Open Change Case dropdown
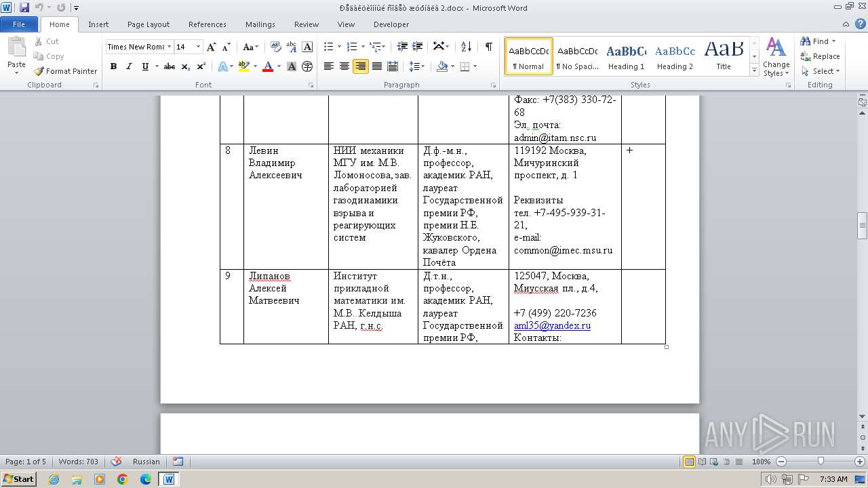The width and height of the screenshot is (868, 488). 250,47
